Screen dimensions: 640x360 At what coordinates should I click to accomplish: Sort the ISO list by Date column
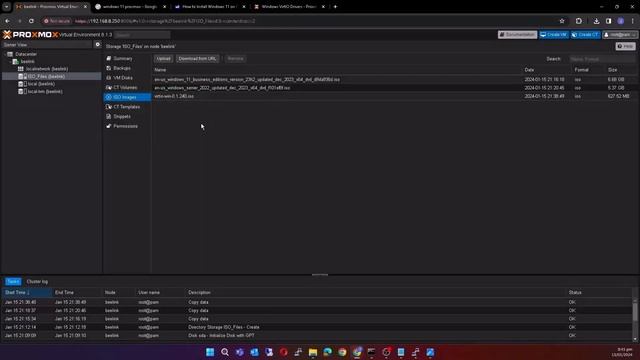[x=547, y=70]
